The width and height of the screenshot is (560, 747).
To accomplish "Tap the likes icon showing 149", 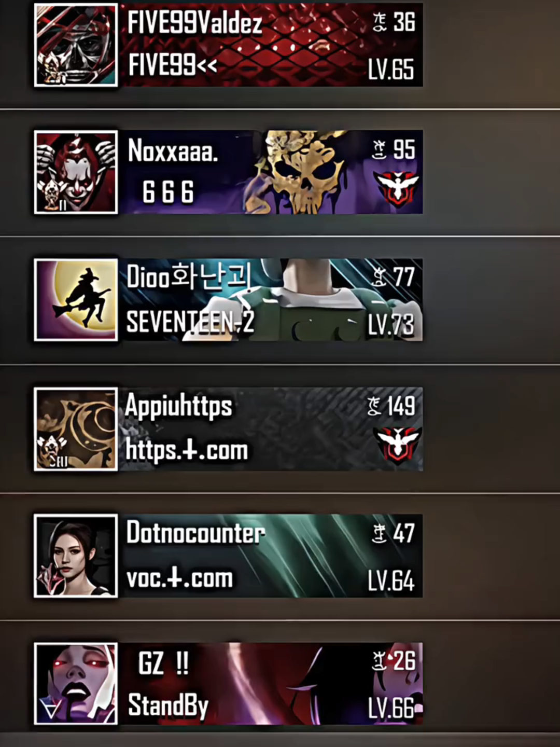I will (374, 406).
